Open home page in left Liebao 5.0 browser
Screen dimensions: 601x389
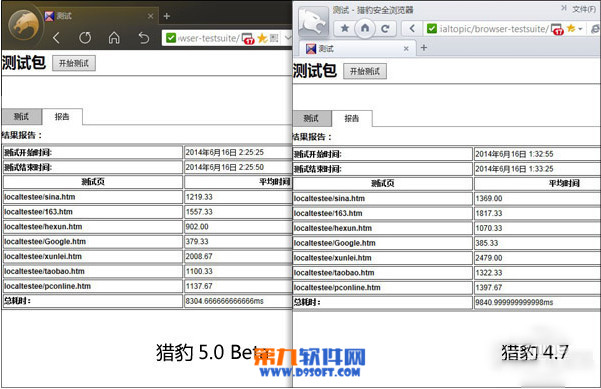114,38
